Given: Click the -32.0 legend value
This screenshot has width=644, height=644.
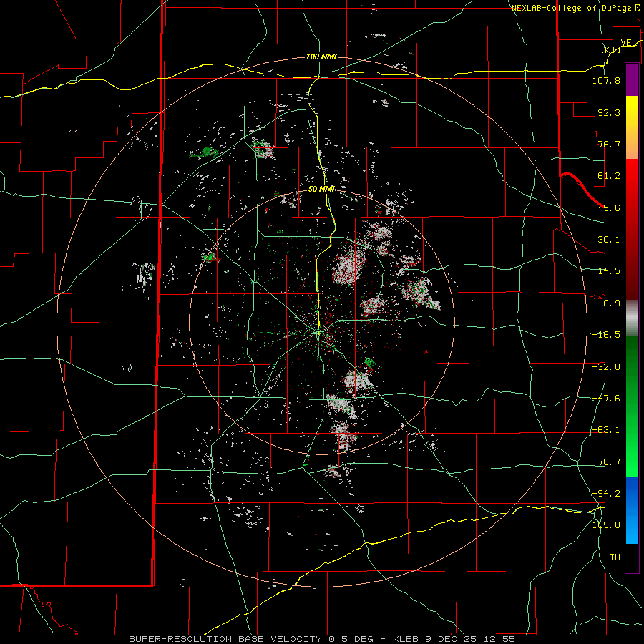Looking at the screenshot, I should [606, 367].
